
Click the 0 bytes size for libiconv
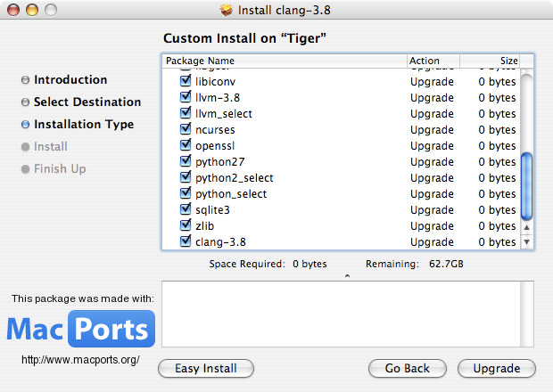click(x=497, y=82)
